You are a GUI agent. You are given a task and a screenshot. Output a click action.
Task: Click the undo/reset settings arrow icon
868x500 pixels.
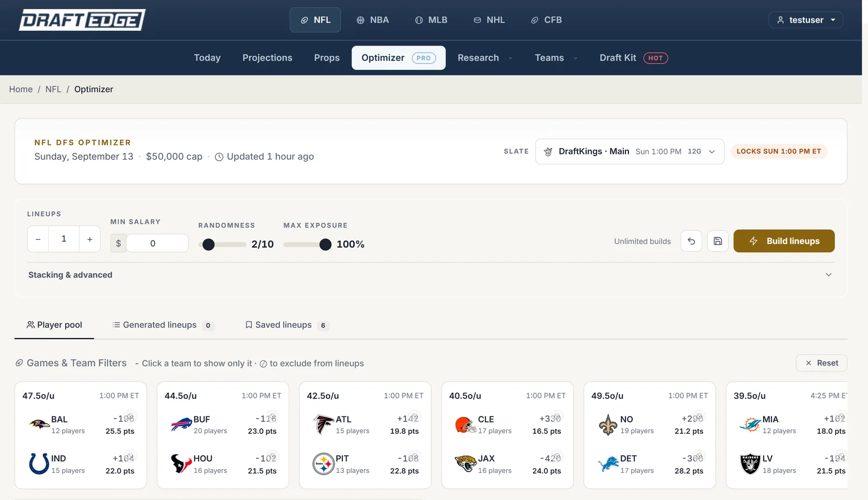[x=692, y=241]
